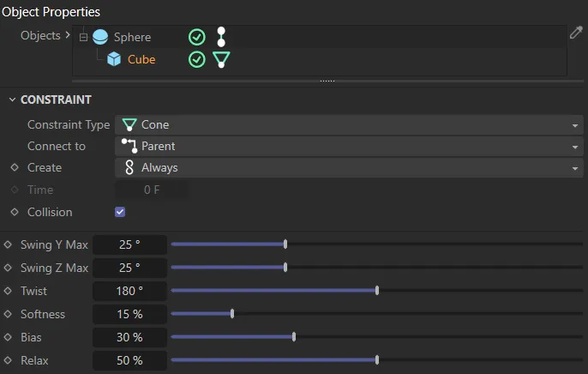This screenshot has width=588, height=374.
Task: Toggle the Sphere enabled checkmark
Action: pos(196,37)
